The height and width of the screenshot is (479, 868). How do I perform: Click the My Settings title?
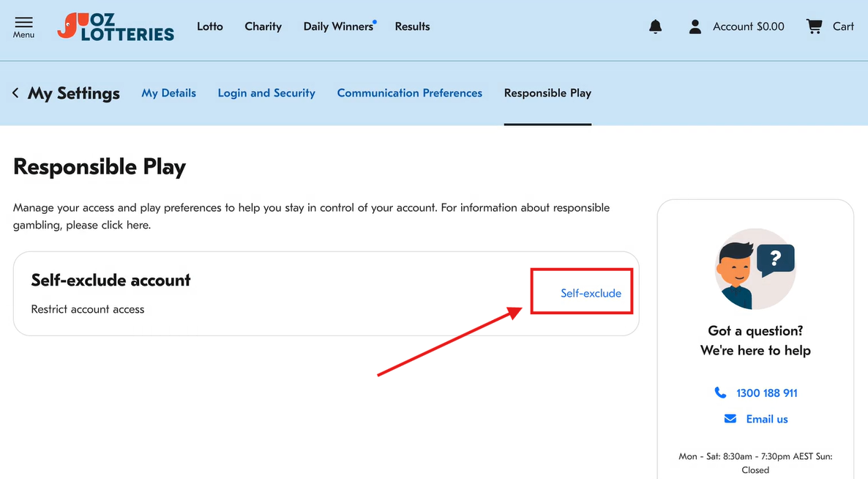click(x=74, y=93)
